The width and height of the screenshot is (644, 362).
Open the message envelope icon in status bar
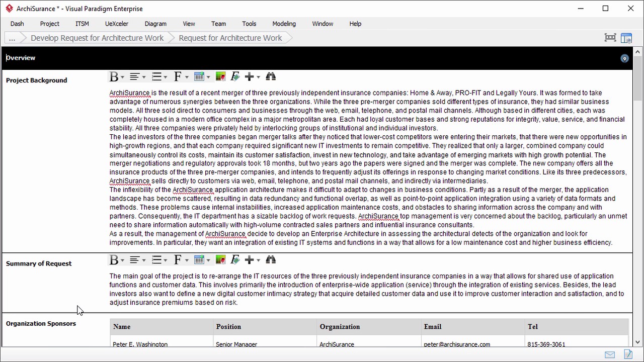[x=610, y=355]
